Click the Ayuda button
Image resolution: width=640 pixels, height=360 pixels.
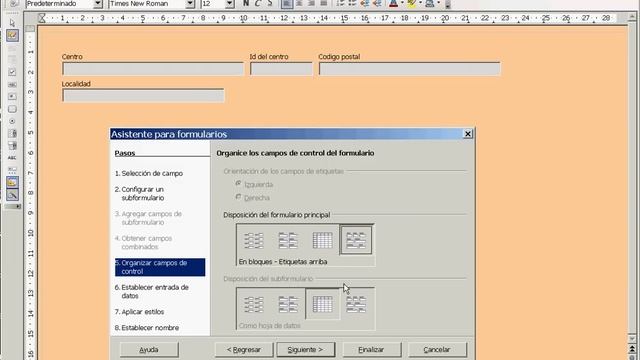click(x=149, y=350)
